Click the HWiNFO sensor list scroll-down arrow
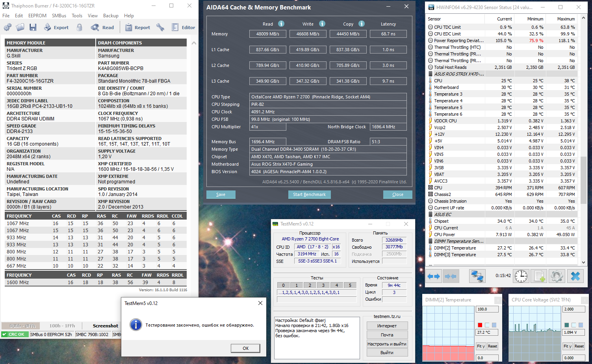This screenshot has width=592, height=364. 584,262
